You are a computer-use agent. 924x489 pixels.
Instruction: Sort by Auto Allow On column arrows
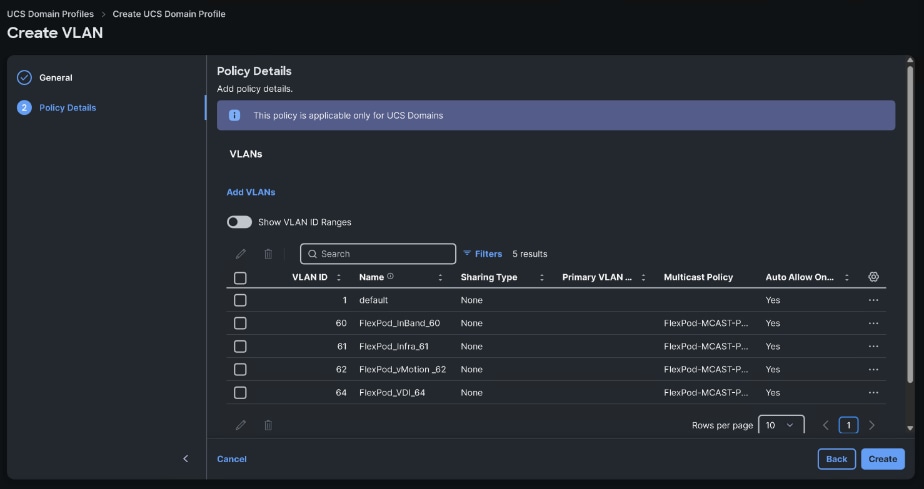tap(847, 277)
